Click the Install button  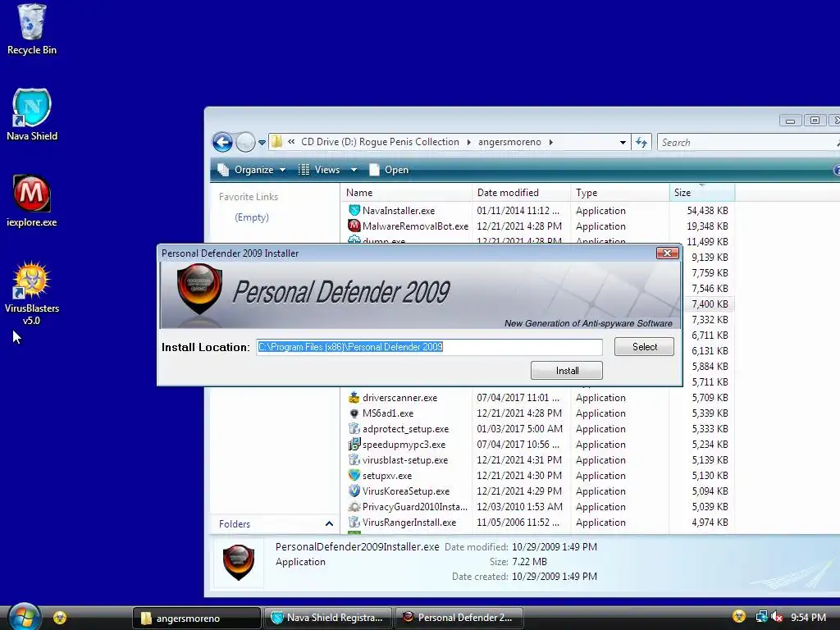click(567, 371)
